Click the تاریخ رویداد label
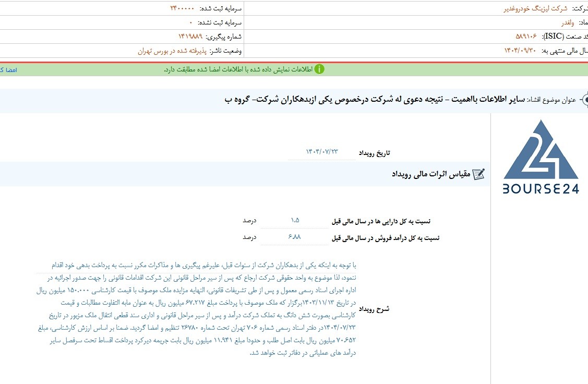This screenshot has width=588, height=384. coord(374,153)
